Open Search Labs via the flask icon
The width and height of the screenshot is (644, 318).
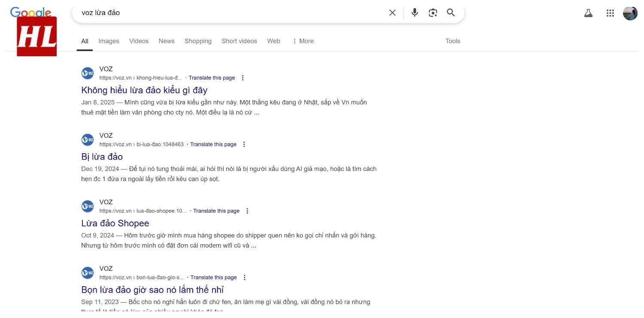(x=588, y=13)
